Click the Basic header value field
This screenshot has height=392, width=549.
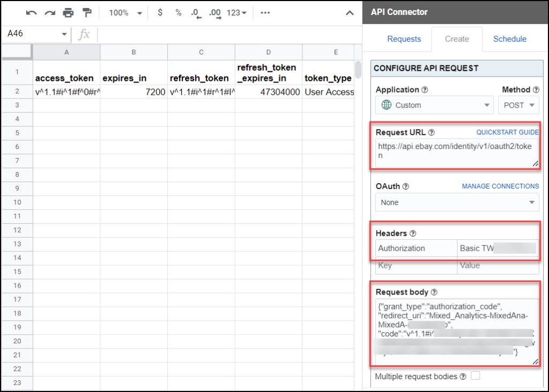click(x=498, y=248)
